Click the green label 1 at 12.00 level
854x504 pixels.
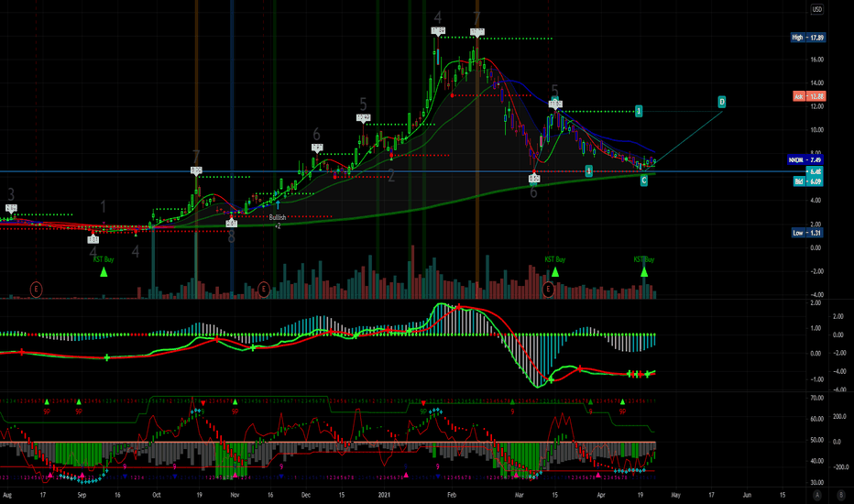(639, 111)
